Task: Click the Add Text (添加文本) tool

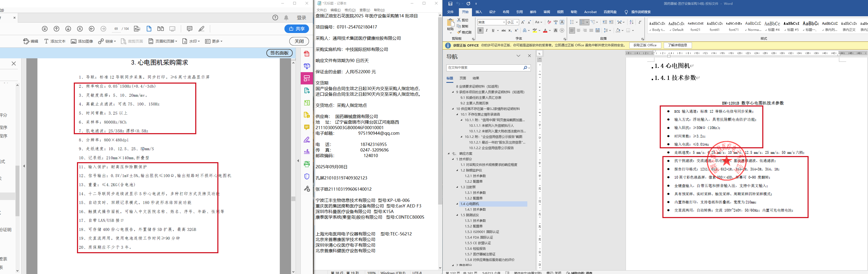Action: [55, 42]
